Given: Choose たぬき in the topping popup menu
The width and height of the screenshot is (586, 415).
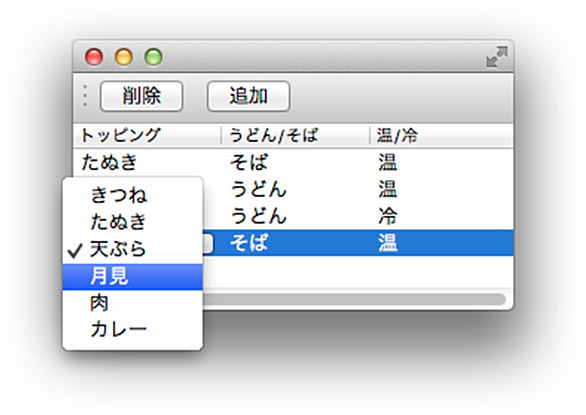Looking at the screenshot, I should coord(133,222).
